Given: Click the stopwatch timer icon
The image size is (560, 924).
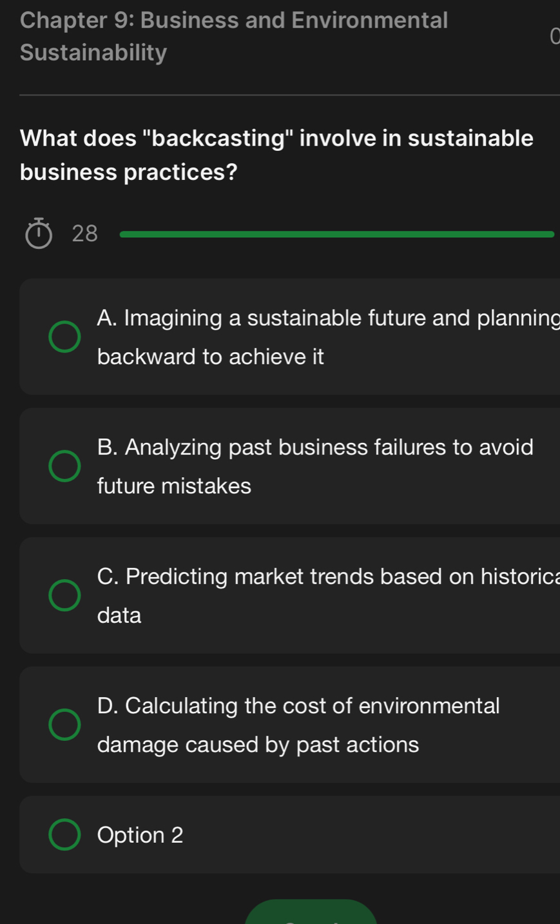Looking at the screenshot, I should click(x=39, y=233).
